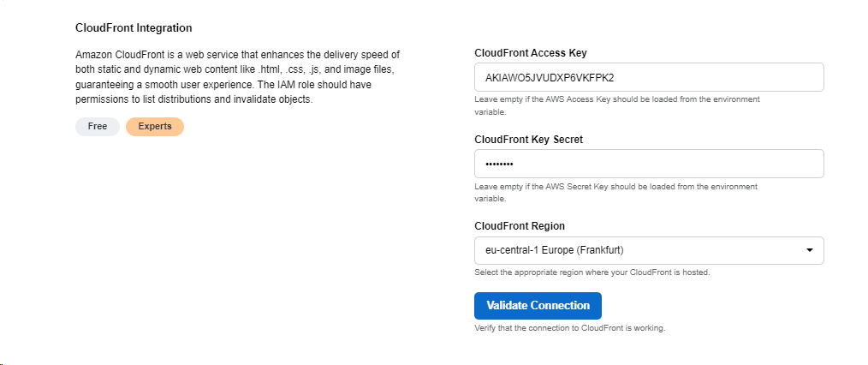The width and height of the screenshot is (868, 365).
Task: Click the CloudFront Key Secret label
Action: click(x=528, y=140)
